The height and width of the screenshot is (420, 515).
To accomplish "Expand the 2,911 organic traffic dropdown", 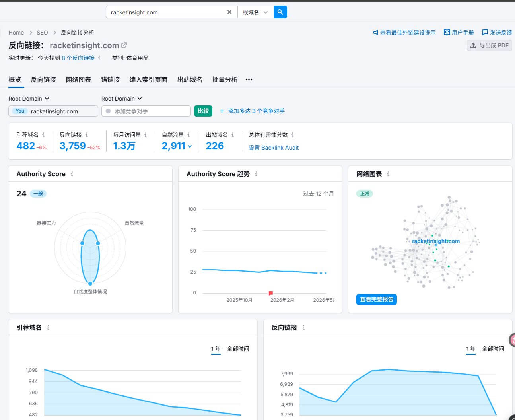I will coord(177,146).
